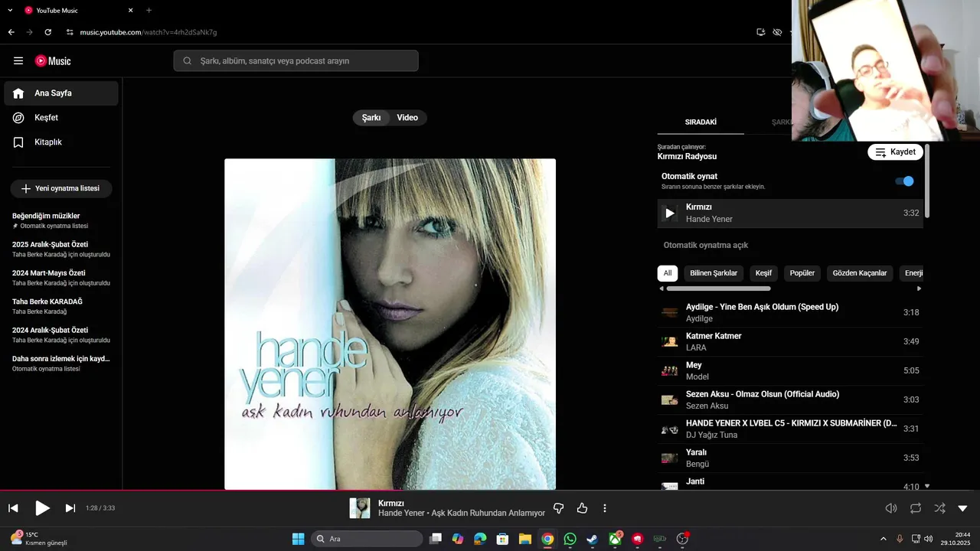This screenshot has width=980, height=551.
Task: Select the Keşif filter chip
Action: coord(763,273)
